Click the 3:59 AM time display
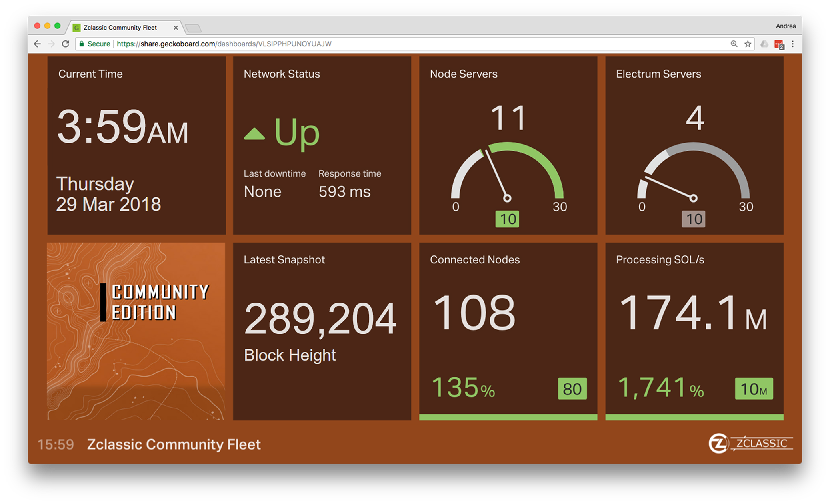Viewport: 830px width, 504px height. click(122, 127)
